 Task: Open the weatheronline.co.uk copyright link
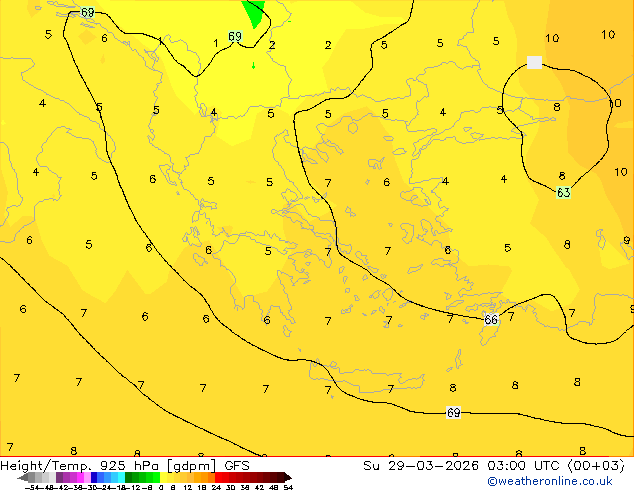click(549, 481)
